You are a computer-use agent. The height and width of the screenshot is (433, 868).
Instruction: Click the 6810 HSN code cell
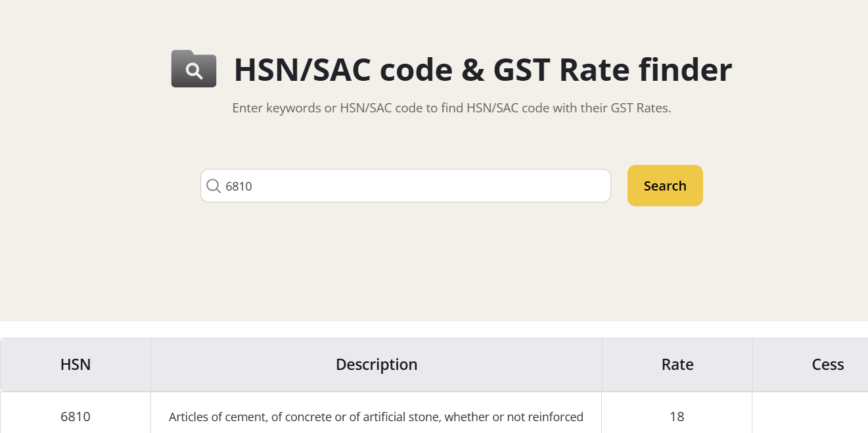tap(76, 417)
